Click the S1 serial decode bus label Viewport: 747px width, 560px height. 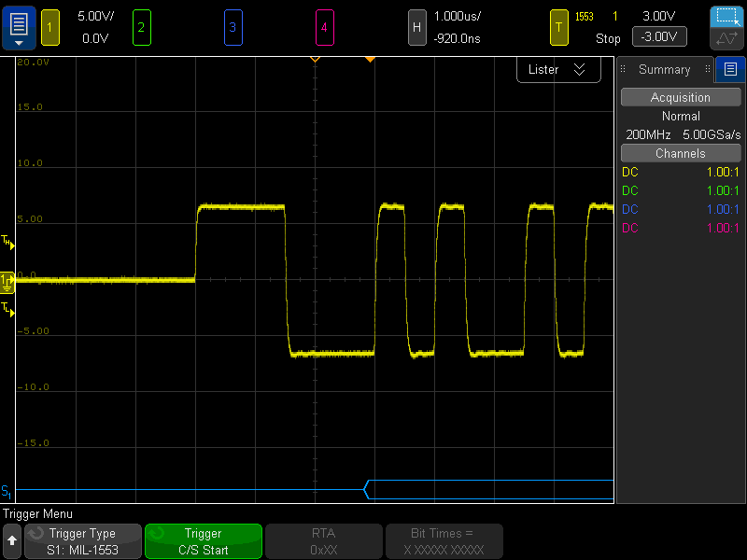(7, 491)
